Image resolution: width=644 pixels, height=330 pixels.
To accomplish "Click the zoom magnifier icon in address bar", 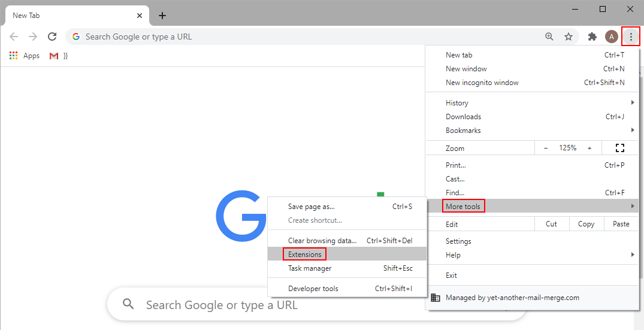I will point(549,37).
